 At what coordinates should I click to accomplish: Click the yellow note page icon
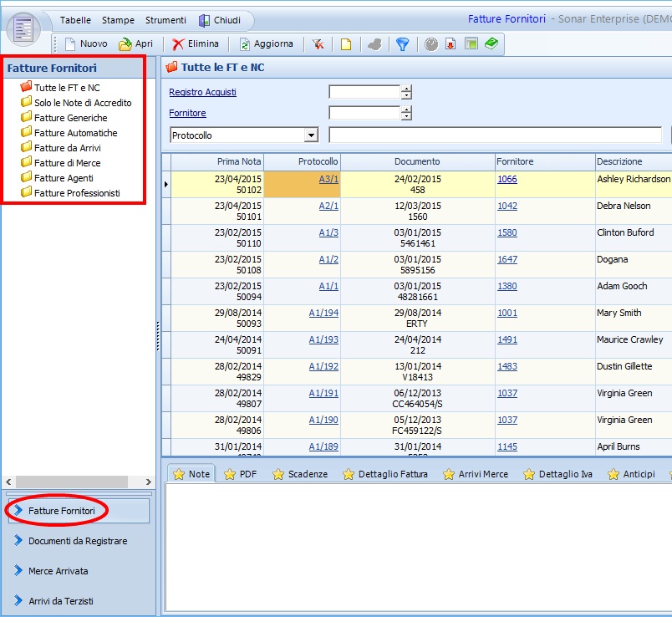[x=345, y=44]
